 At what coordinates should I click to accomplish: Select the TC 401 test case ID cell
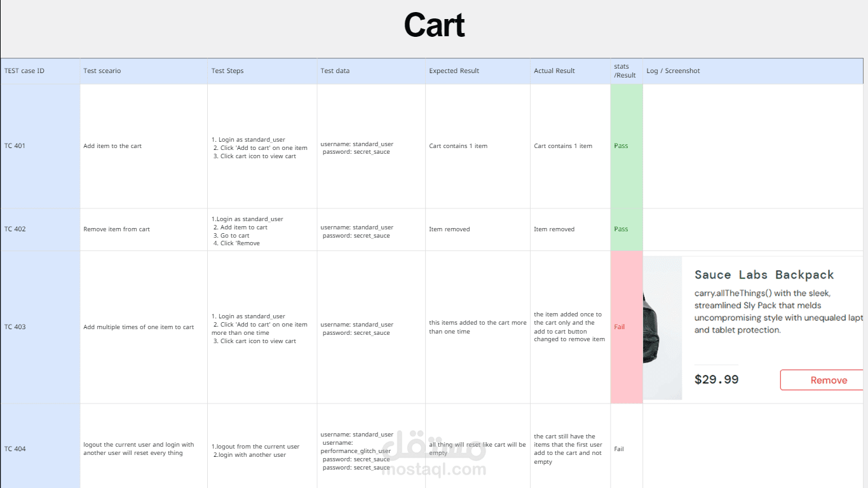click(x=41, y=146)
